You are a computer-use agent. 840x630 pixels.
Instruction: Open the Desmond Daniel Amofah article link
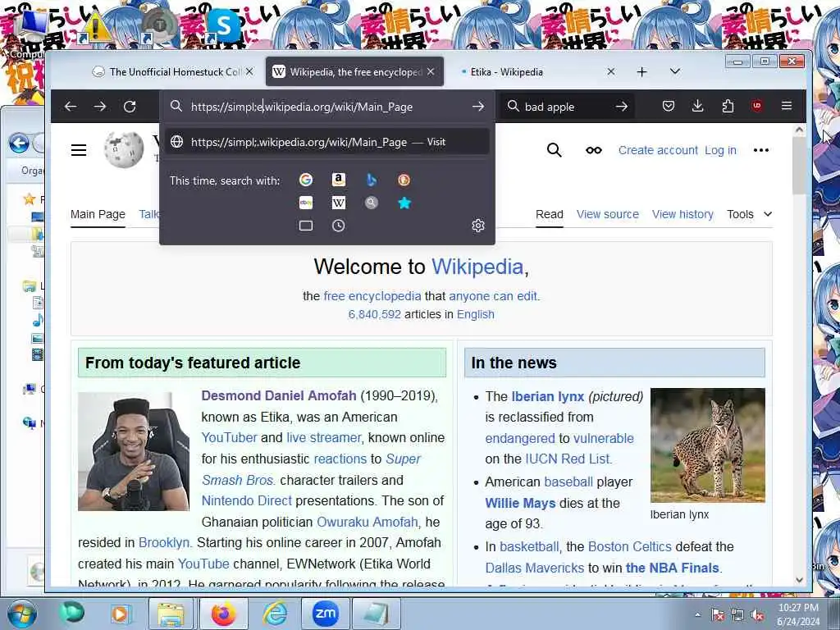tap(279, 396)
